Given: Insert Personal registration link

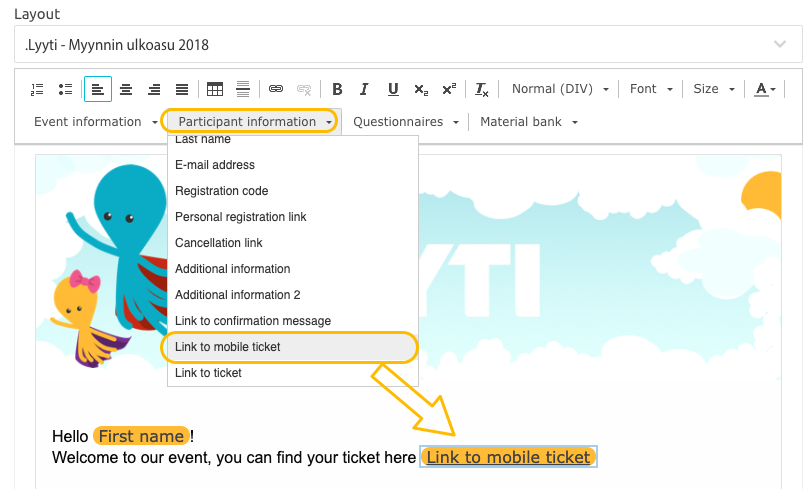Looking at the screenshot, I should click(293, 217).
